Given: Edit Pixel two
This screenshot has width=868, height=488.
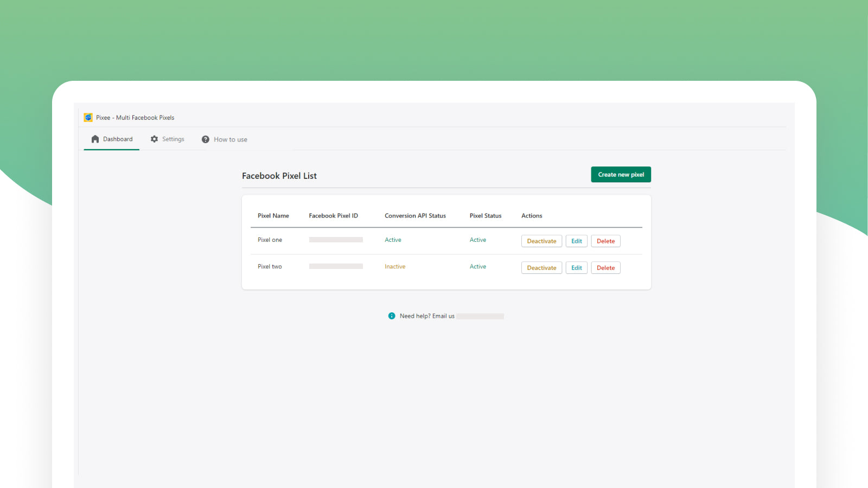Looking at the screenshot, I should click(576, 267).
